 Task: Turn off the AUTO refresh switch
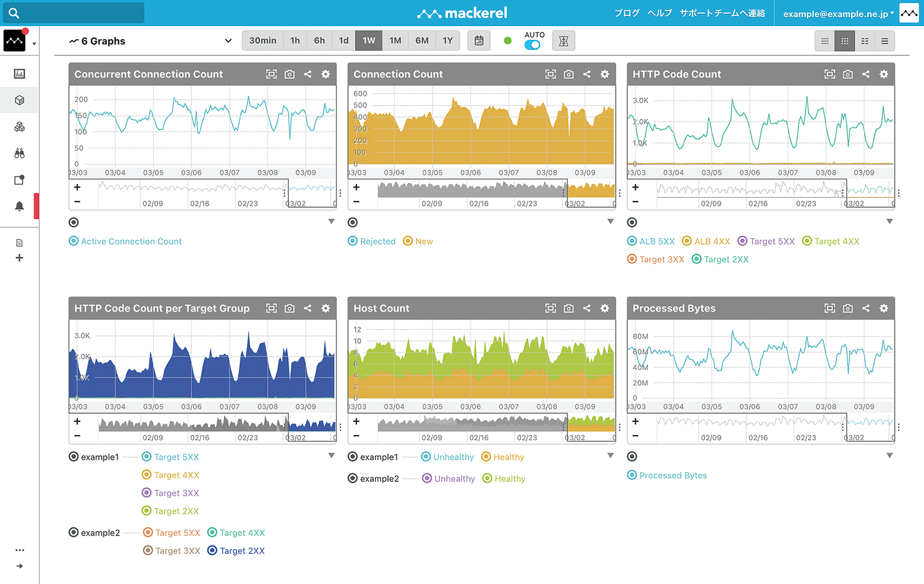tap(532, 45)
